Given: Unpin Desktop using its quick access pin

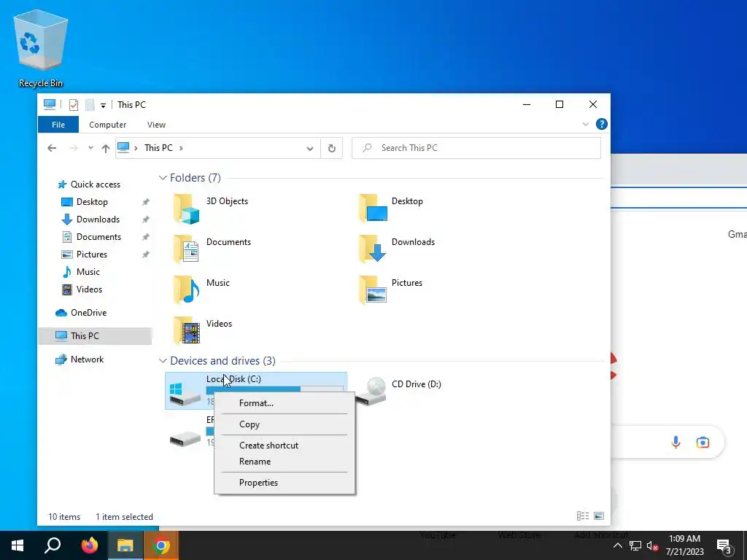Looking at the screenshot, I should (146, 202).
